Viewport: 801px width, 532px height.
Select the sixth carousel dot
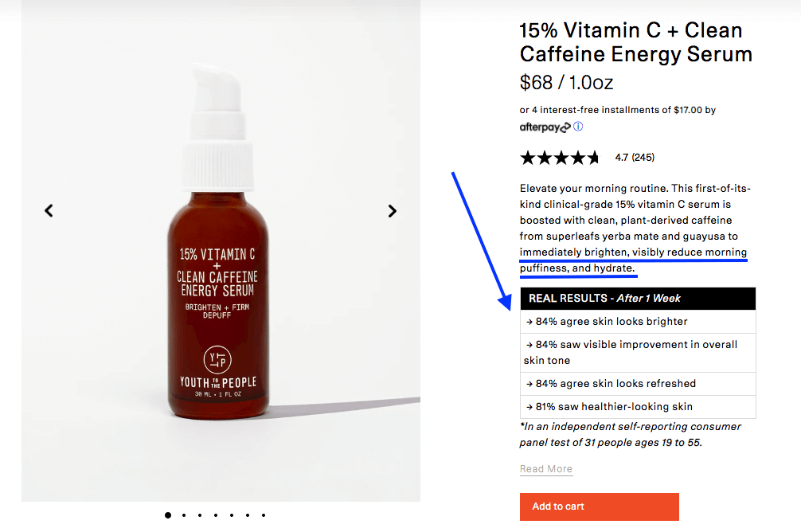[x=248, y=515]
